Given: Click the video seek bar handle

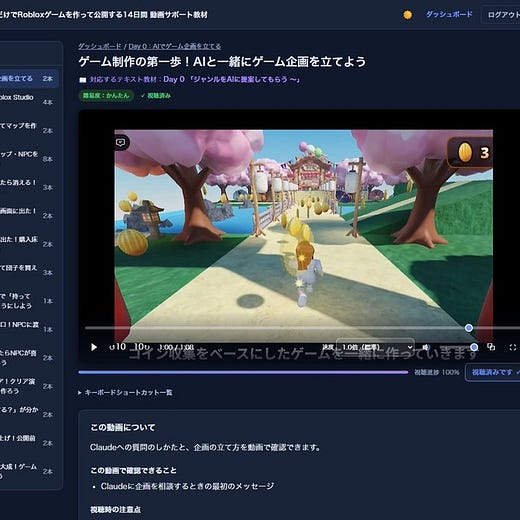Looking at the screenshot, I should click(469, 328).
